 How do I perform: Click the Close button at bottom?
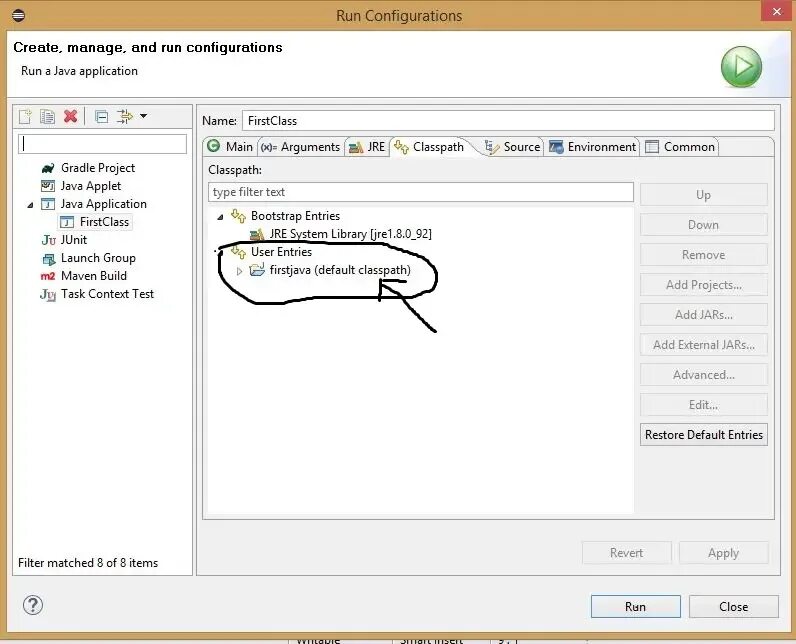(x=734, y=606)
